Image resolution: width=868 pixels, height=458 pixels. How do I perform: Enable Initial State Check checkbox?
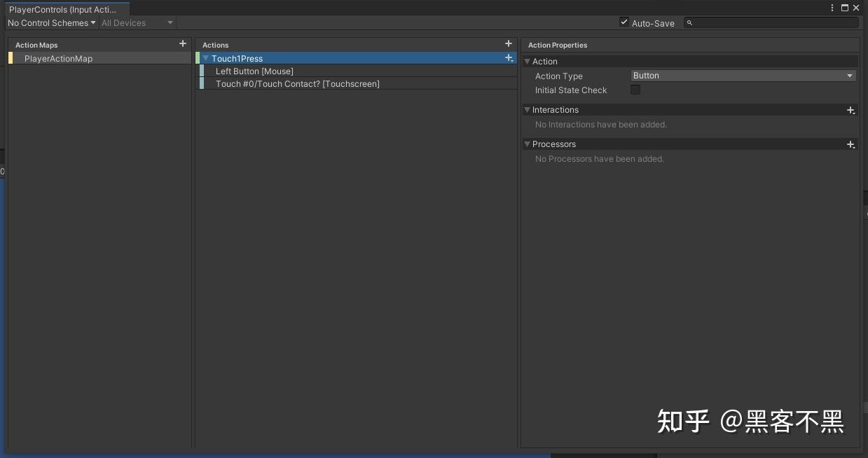[x=635, y=90]
